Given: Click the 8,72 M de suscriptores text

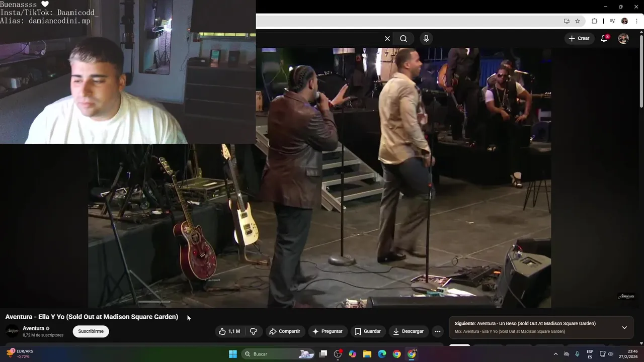Looking at the screenshot, I should point(43,335).
